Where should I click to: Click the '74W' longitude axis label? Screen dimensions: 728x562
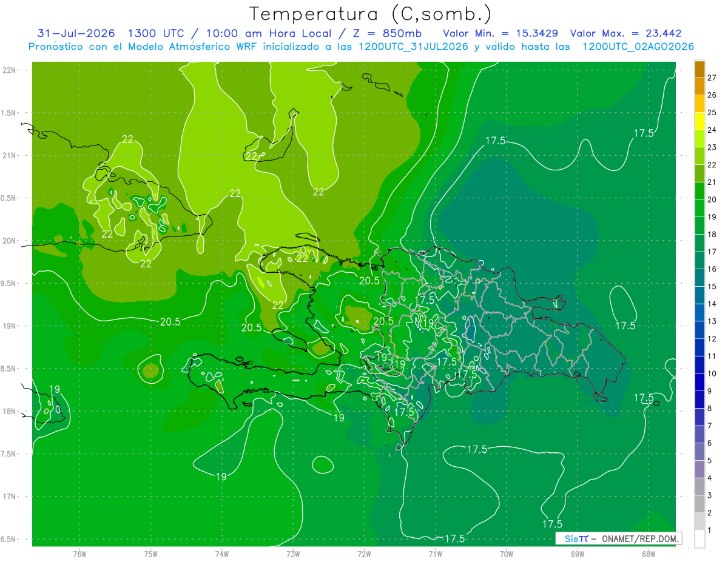[x=222, y=554]
